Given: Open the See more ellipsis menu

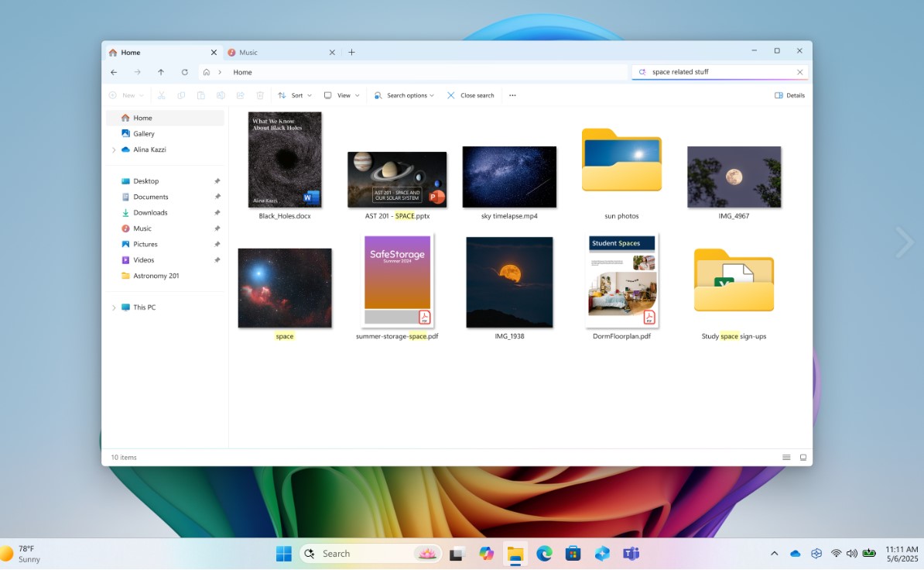Looking at the screenshot, I should tap(512, 95).
